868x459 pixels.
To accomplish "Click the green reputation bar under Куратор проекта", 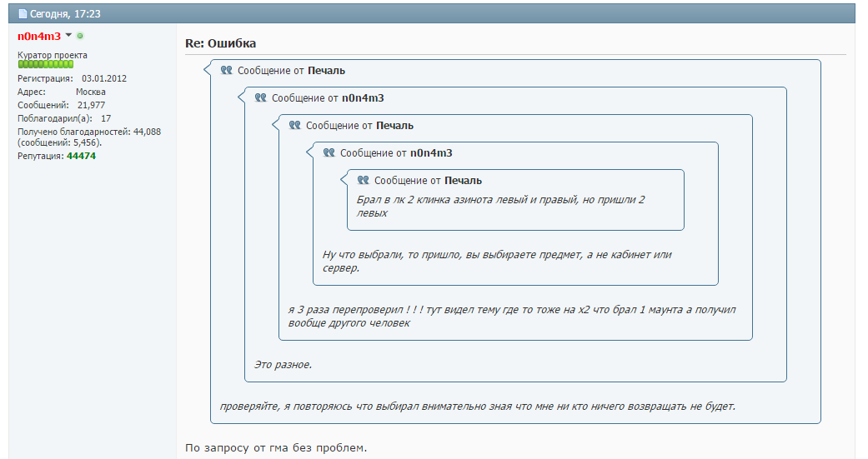I will point(46,64).
